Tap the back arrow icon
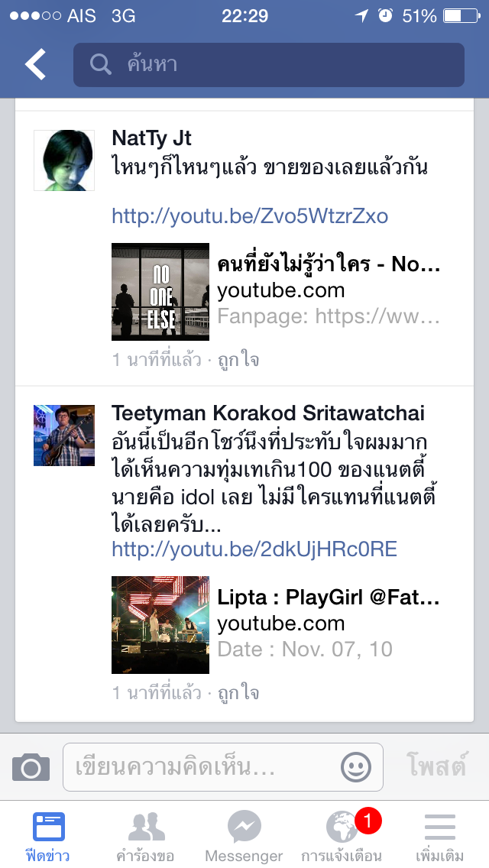The width and height of the screenshot is (489, 868). (35, 64)
